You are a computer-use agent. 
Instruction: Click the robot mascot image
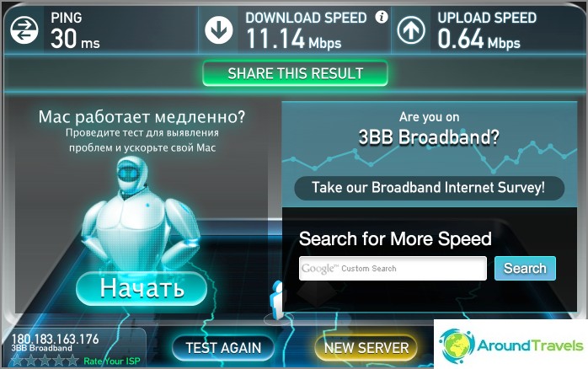click(141, 214)
